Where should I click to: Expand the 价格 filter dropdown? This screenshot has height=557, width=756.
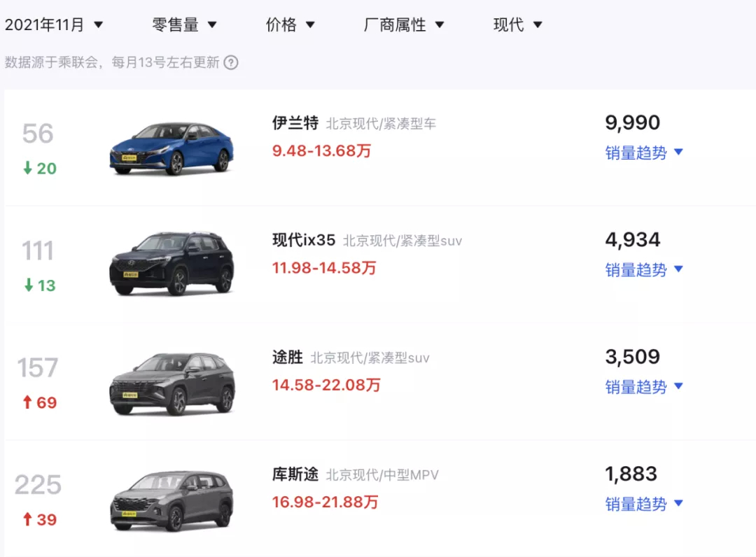coord(290,24)
